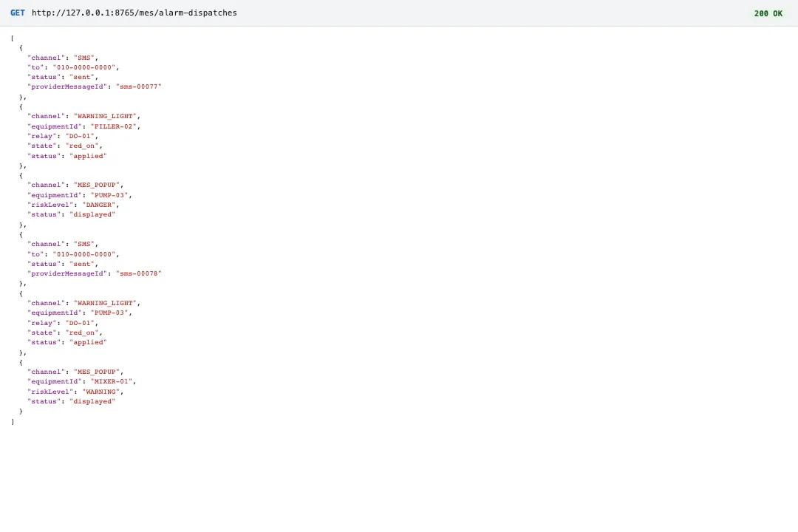Click the 200 OK status badge
This screenshot has height=532, width=798.
(768, 13)
